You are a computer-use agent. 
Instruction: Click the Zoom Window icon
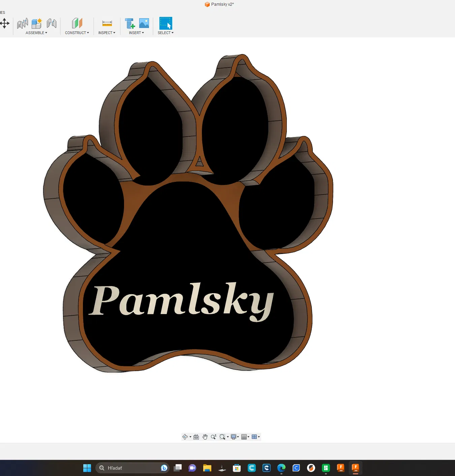(x=222, y=437)
